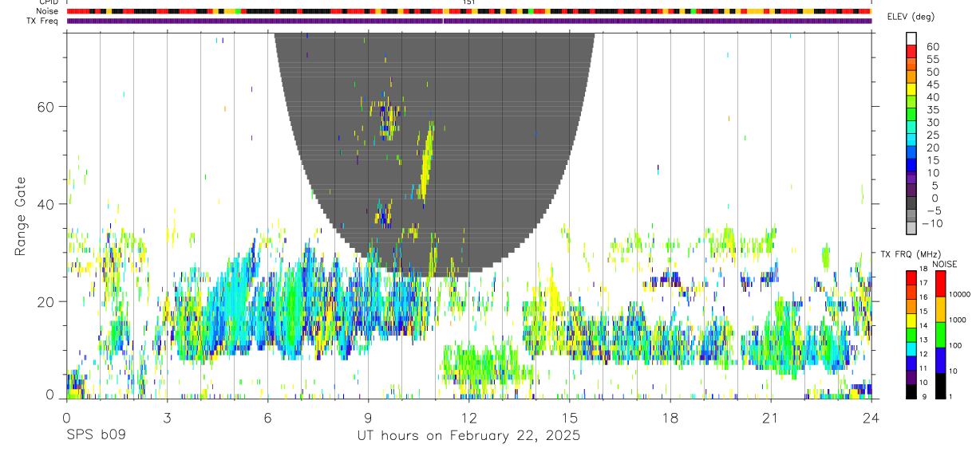Click the noise status strip above the plot
This screenshot has width=980, height=452.
469,11
